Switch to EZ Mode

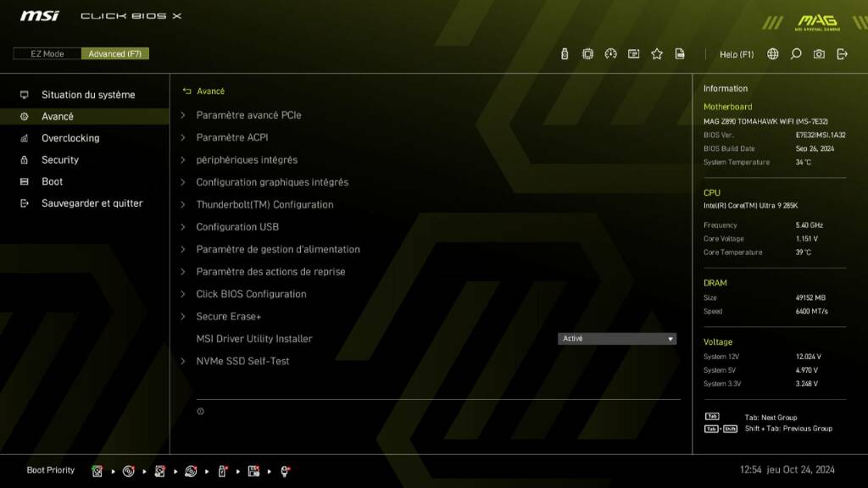tap(47, 54)
